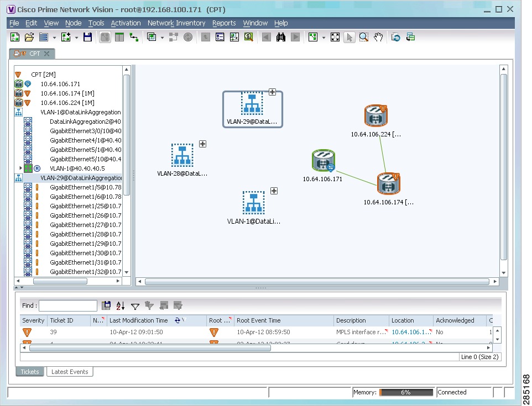
Task: Switch to the Tickets tab
Action: pos(30,372)
